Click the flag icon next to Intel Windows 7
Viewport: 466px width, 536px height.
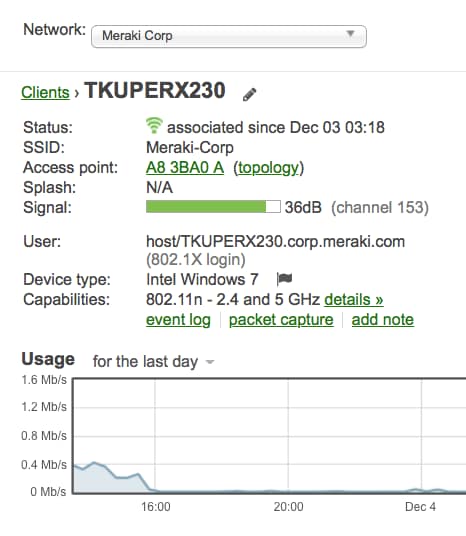point(284,279)
